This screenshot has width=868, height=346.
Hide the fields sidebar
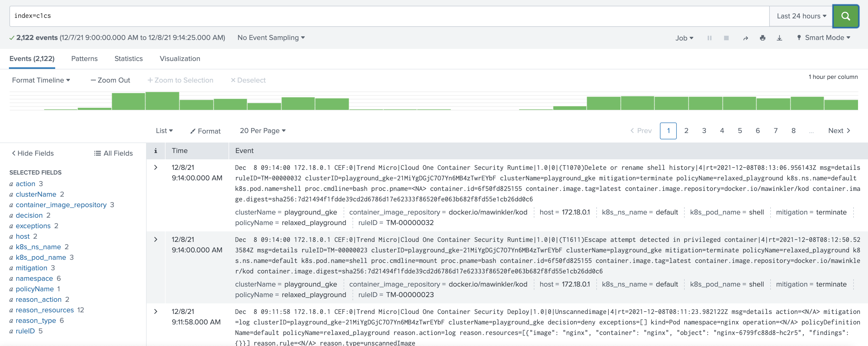(33, 153)
